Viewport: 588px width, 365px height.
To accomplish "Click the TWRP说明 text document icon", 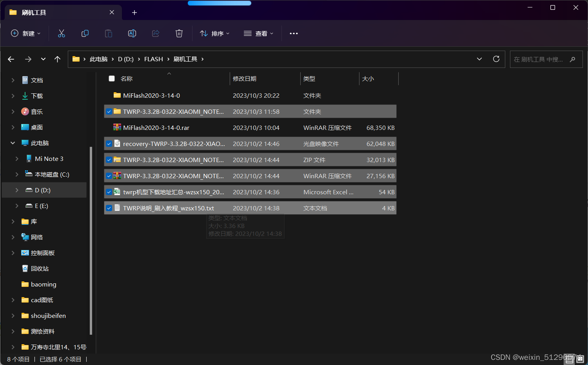I will (117, 208).
